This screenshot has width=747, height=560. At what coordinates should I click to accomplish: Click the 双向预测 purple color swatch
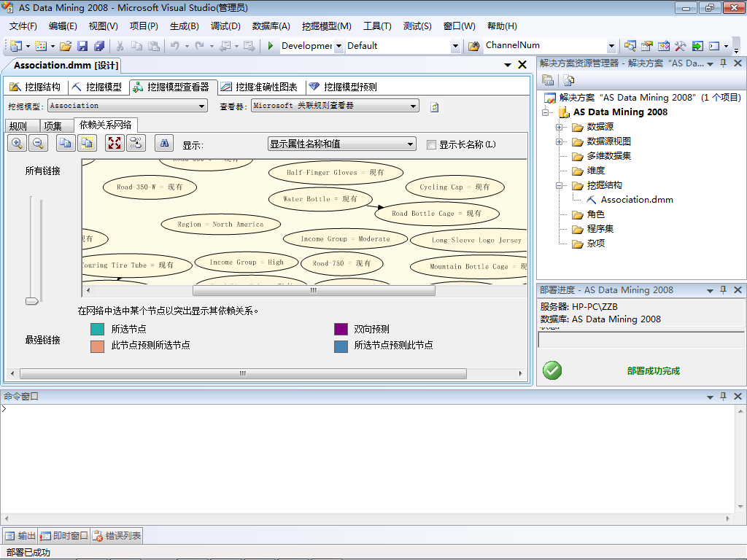click(x=341, y=329)
